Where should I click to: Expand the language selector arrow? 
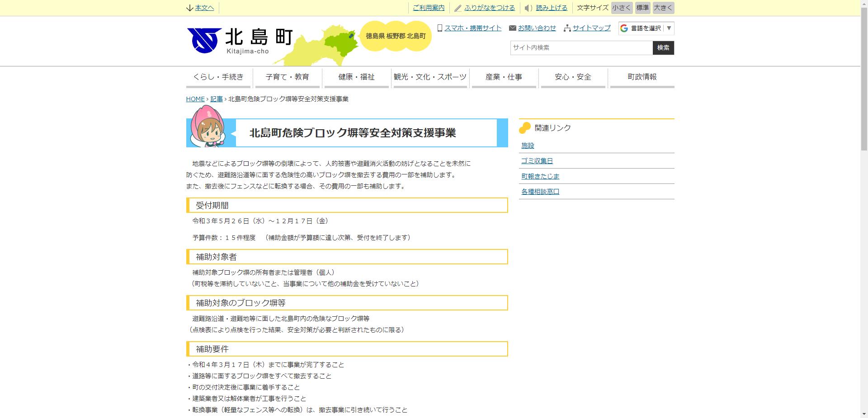pyautogui.click(x=669, y=28)
